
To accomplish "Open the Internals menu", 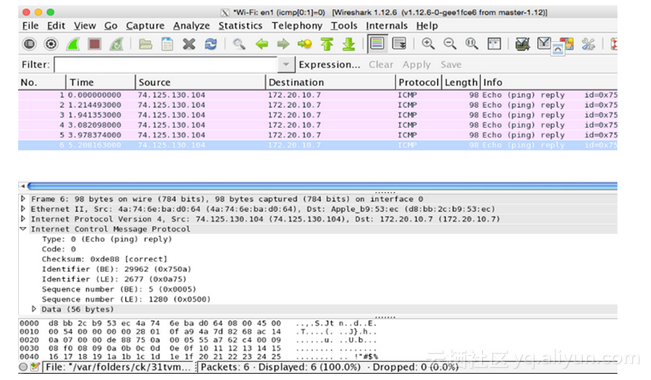I will coord(387,26).
